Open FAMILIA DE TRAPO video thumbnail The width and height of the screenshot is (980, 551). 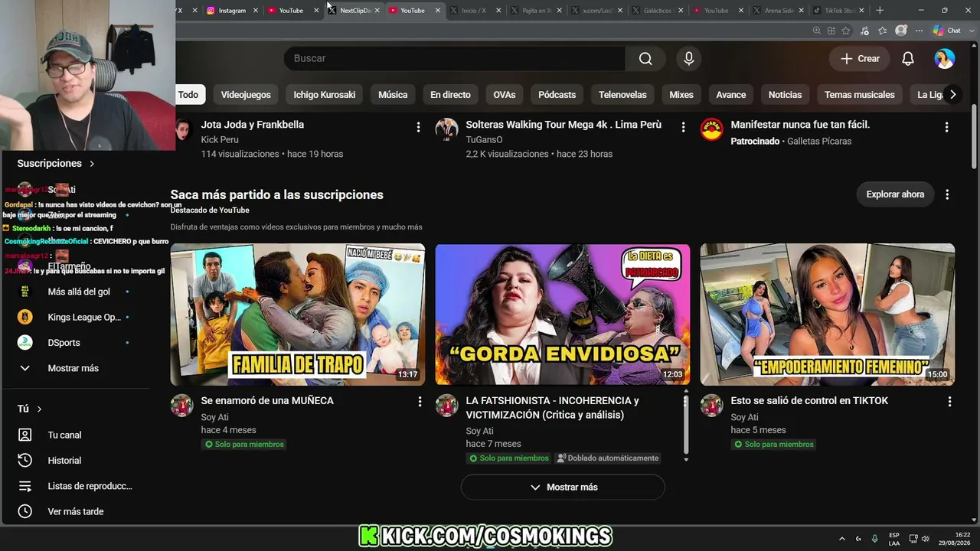pos(298,315)
